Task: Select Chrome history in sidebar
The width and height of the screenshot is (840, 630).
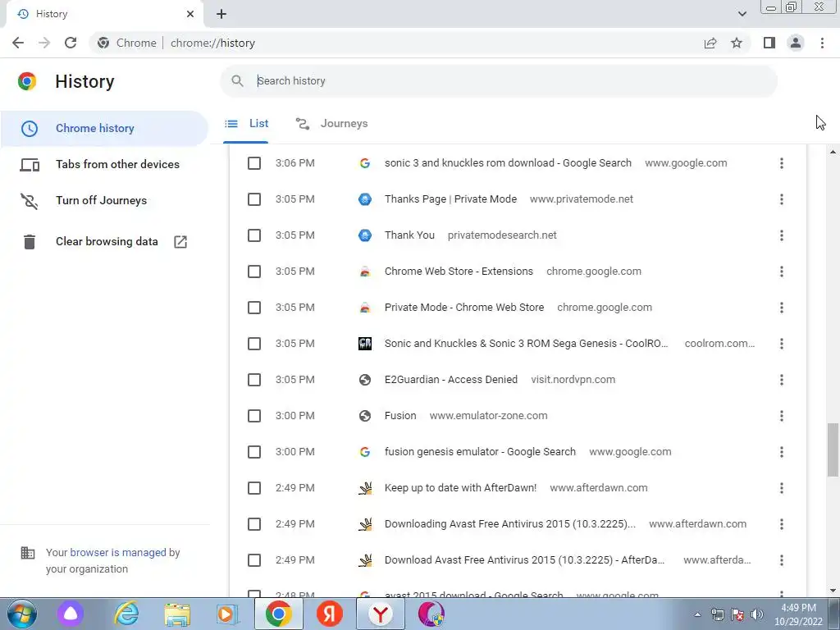Action: [104, 129]
